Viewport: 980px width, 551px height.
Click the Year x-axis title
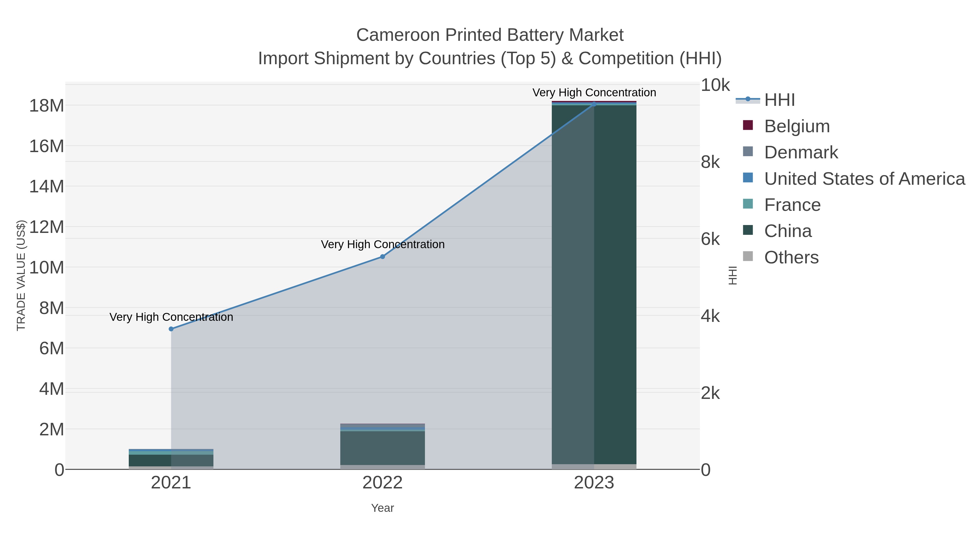(x=383, y=508)
